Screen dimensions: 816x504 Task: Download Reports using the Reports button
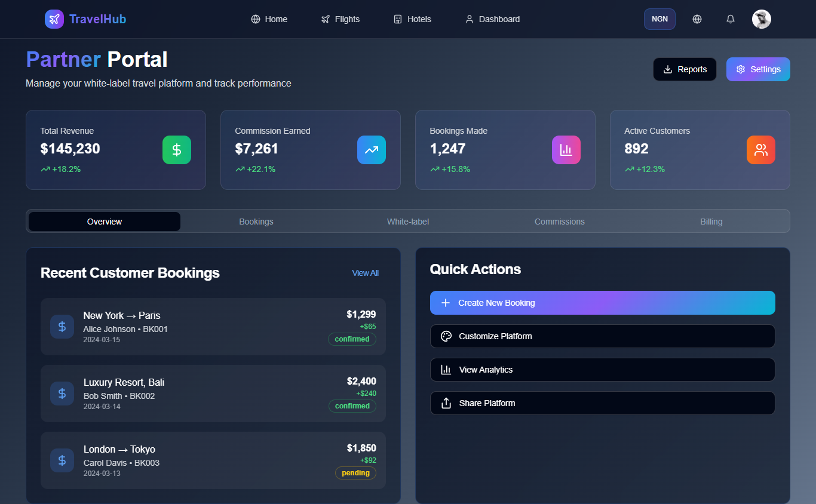click(x=685, y=69)
